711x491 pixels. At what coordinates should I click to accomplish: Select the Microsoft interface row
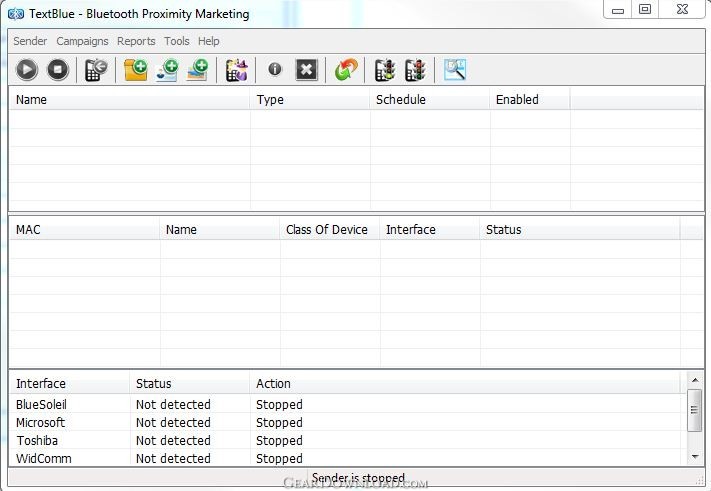345,423
